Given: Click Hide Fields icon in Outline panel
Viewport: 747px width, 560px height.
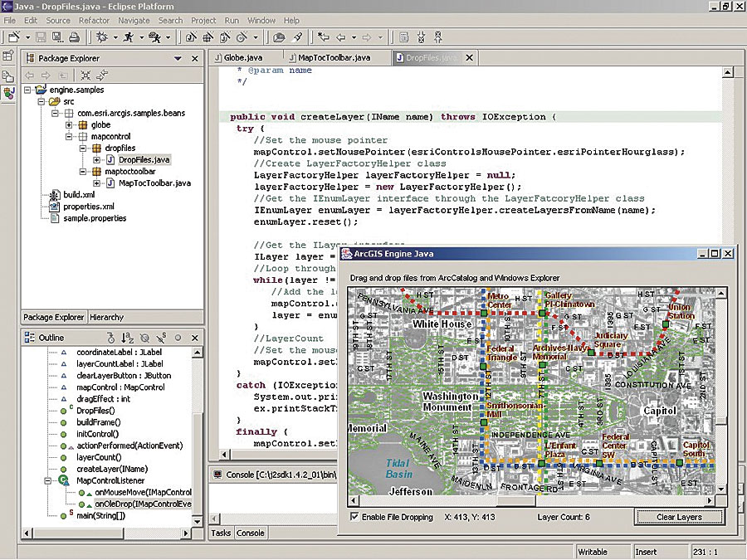Looking at the screenshot, I should pos(144,338).
